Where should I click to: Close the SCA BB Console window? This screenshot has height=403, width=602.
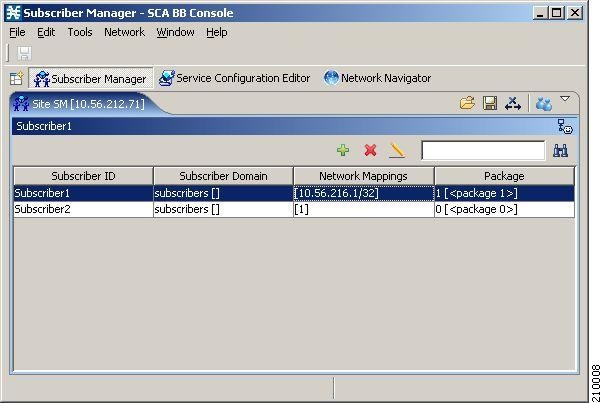click(575, 13)
